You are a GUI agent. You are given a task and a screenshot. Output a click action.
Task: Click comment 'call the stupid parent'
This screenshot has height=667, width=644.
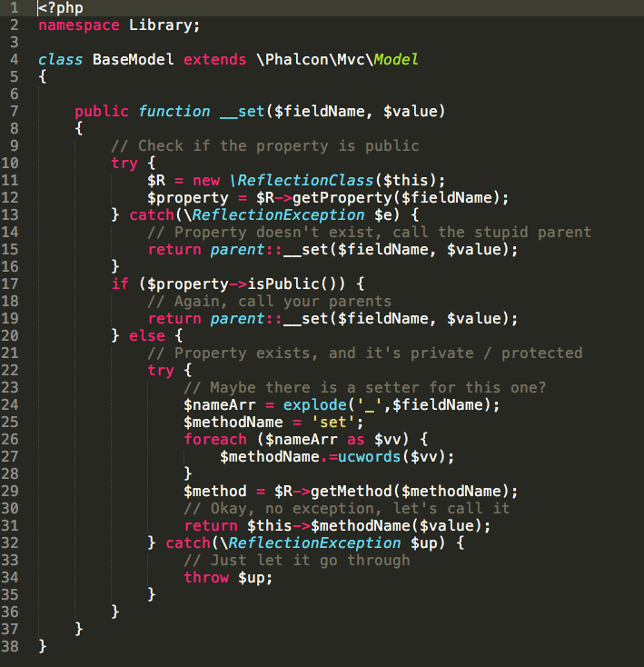491,233
